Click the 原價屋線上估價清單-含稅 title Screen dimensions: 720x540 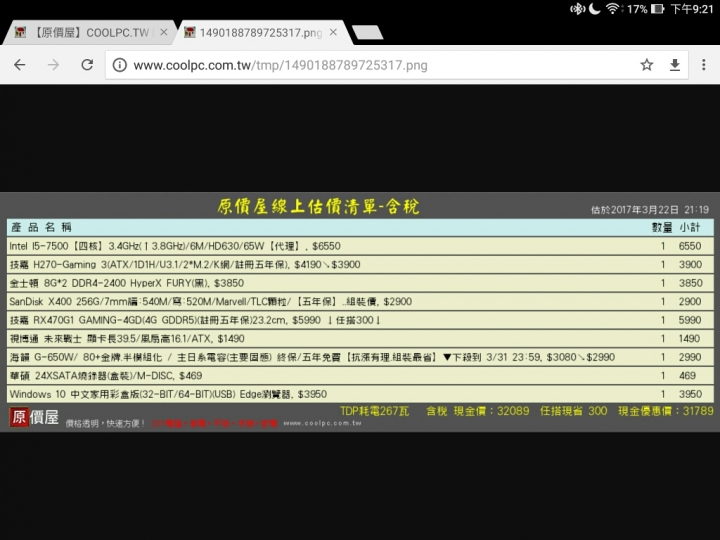(x=319, y=207)
